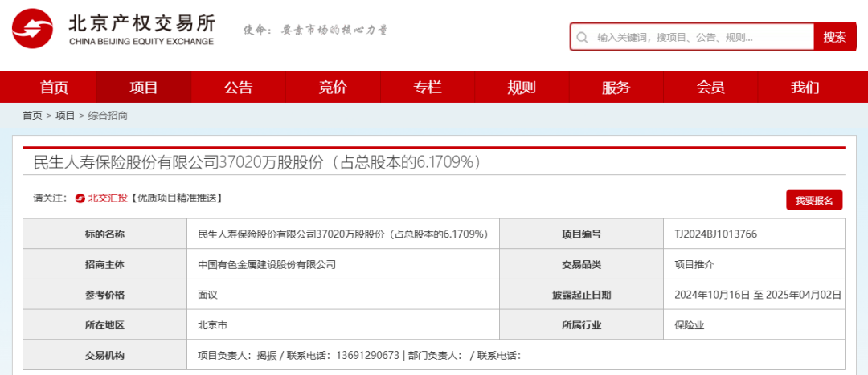Select the 招商主体 label cell

click(x=104, y=264)
